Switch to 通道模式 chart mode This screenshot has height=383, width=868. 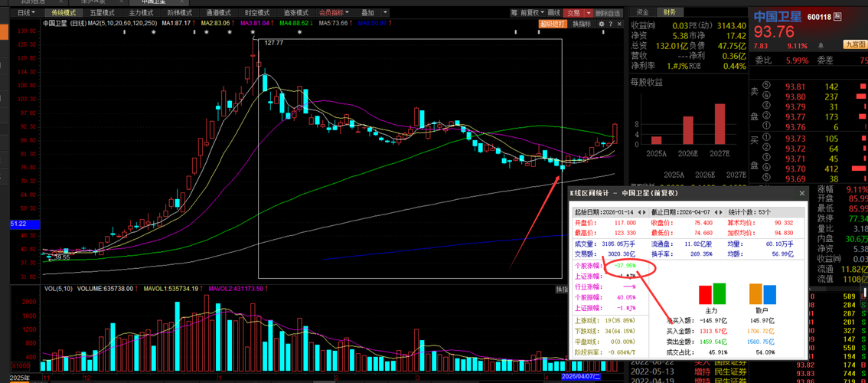point(219,12)
